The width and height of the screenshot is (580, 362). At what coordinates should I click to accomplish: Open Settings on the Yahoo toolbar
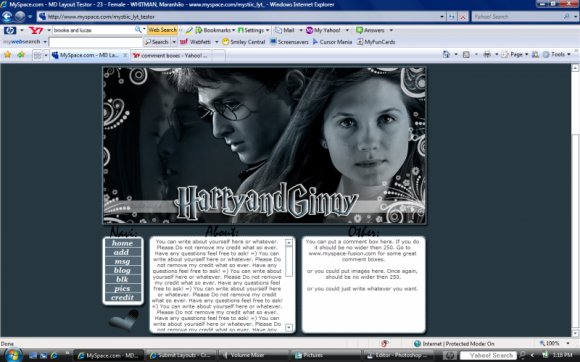tap(253, 30)
